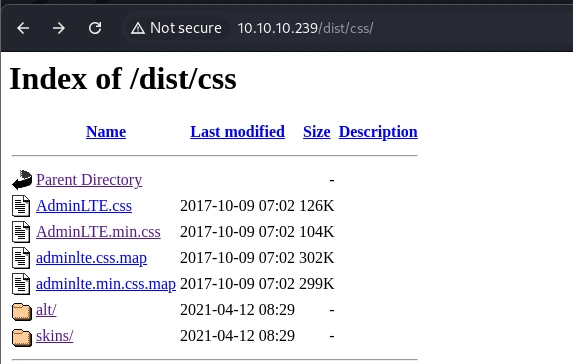Open the skins/ directory link
The image size is (573, 364).
pos(54,336)
